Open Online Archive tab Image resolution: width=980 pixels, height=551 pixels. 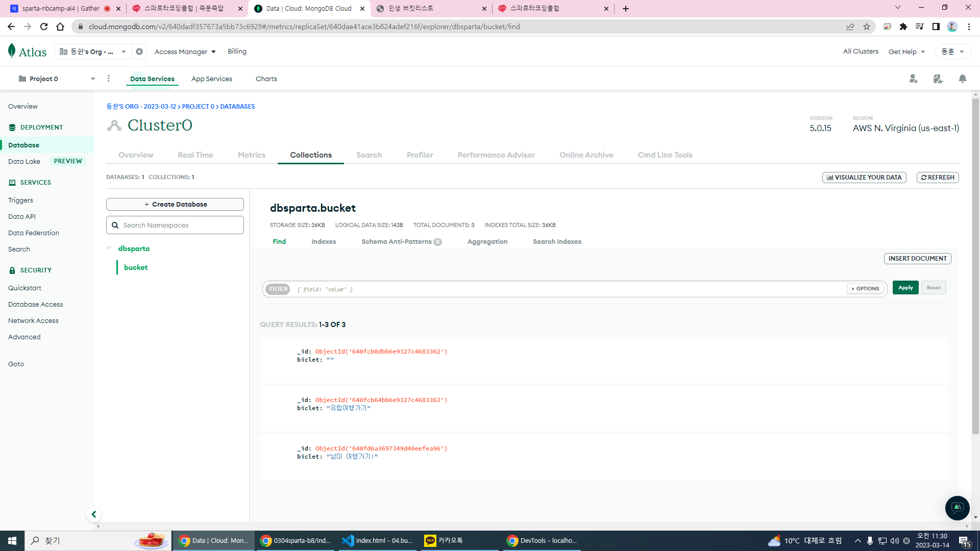[586, 155]
